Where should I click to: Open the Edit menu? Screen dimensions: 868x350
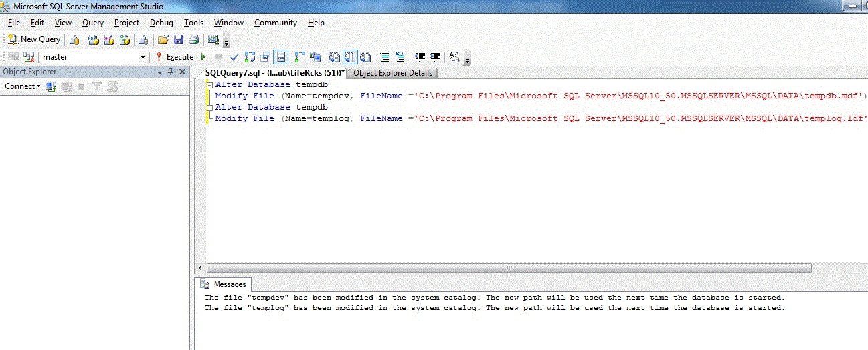pyautogui.click(x=37, y=23)
